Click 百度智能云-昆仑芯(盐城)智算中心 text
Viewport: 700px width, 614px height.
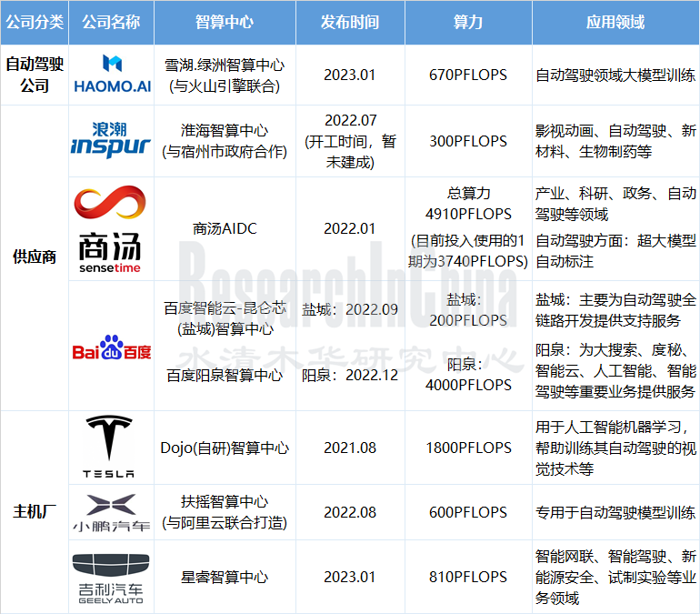(x=225, y=318)
